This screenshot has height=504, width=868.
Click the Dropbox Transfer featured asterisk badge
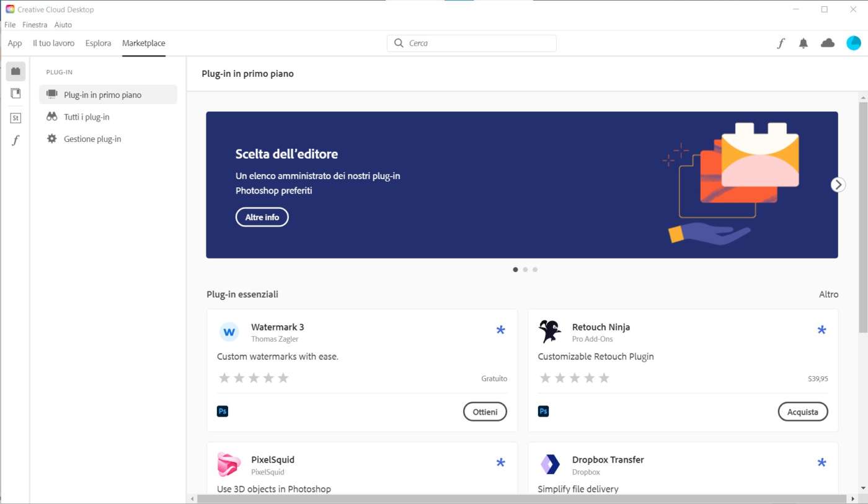coord(822,462)
